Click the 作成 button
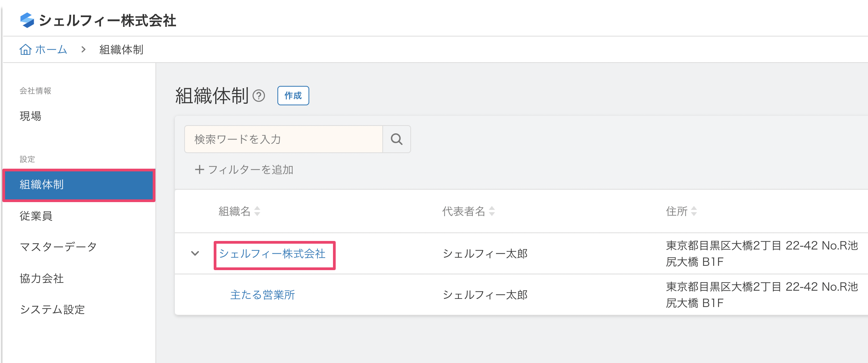The height and width of the screenshot is (363, 868). 293,96
